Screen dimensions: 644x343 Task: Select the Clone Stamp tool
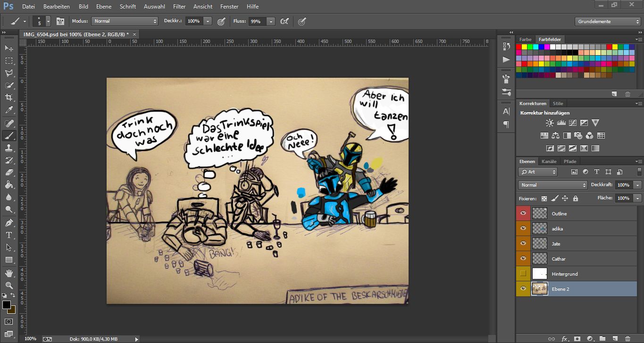pyautogui.click(x=9, y=148)
